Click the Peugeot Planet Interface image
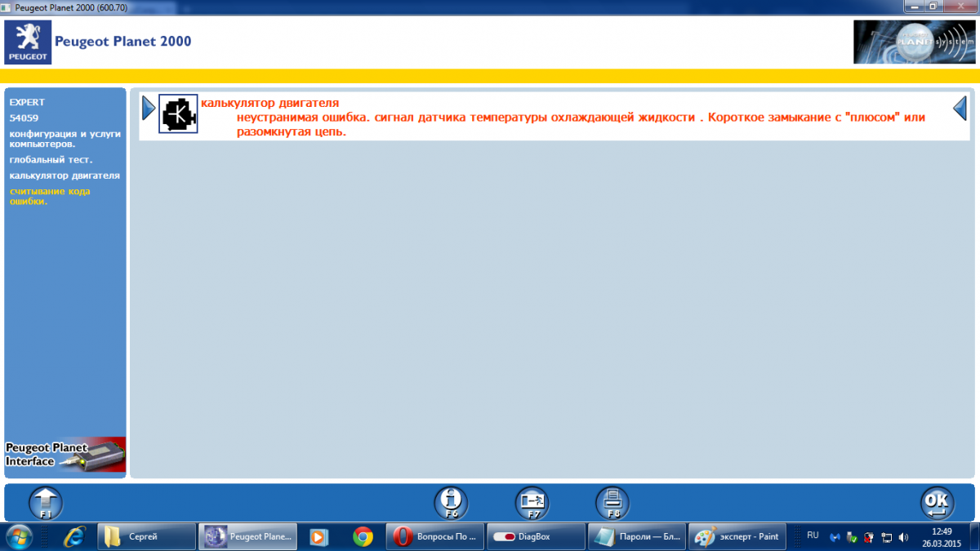The width and height of the screenshot is (980, 551). tap(65, 455)
